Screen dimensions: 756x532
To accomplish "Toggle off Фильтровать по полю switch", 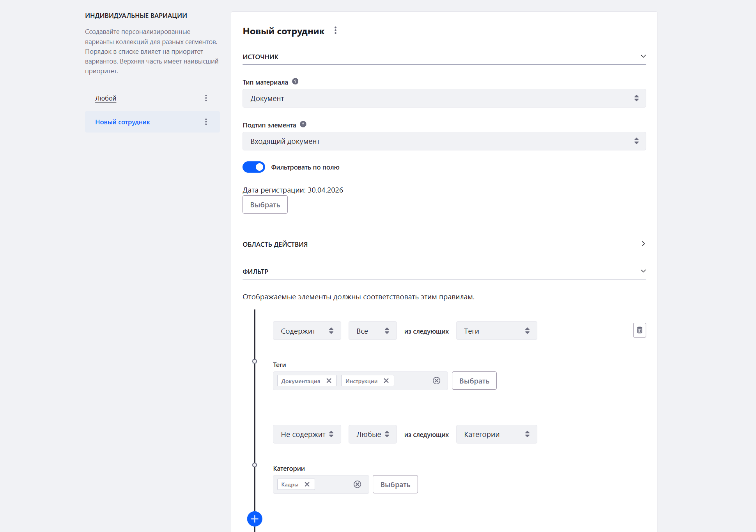I will coord(254,167).
